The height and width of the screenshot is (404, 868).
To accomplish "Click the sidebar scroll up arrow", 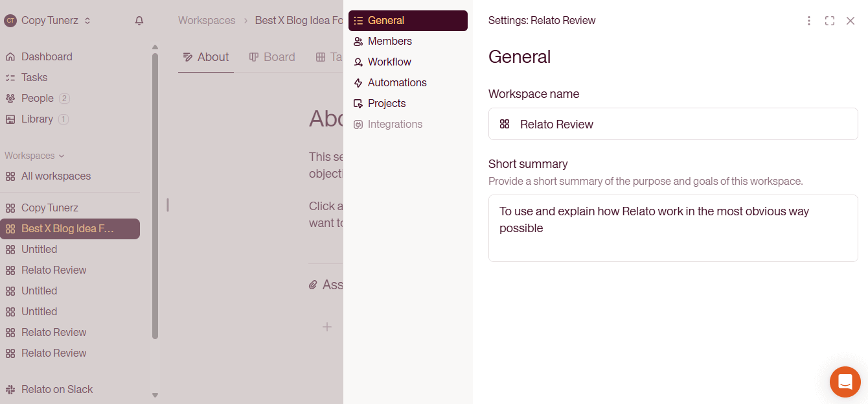I will (155, 47).
